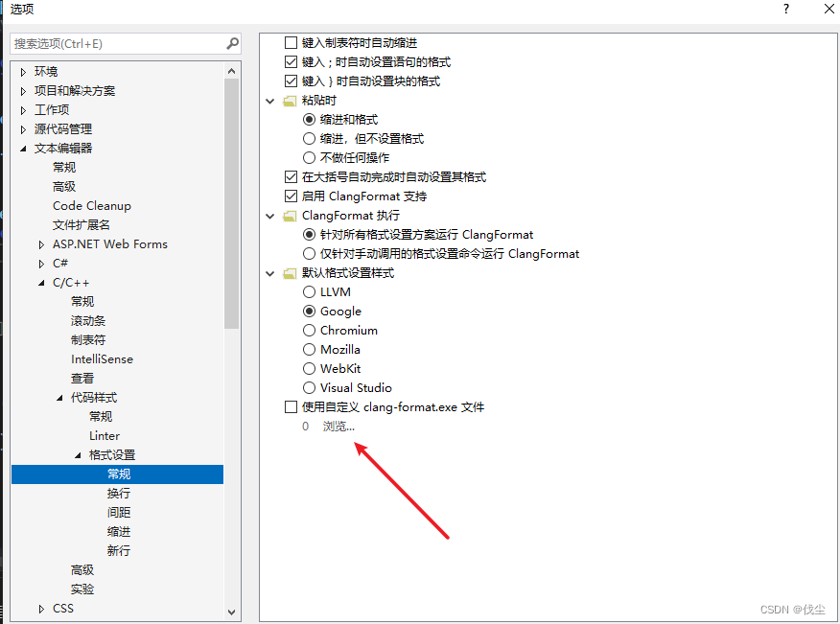Image resolution: width=840 pixels, height=624 pixels.
Task: Uncheck 键入；时自动设置语句的格式
Action: 292,61
